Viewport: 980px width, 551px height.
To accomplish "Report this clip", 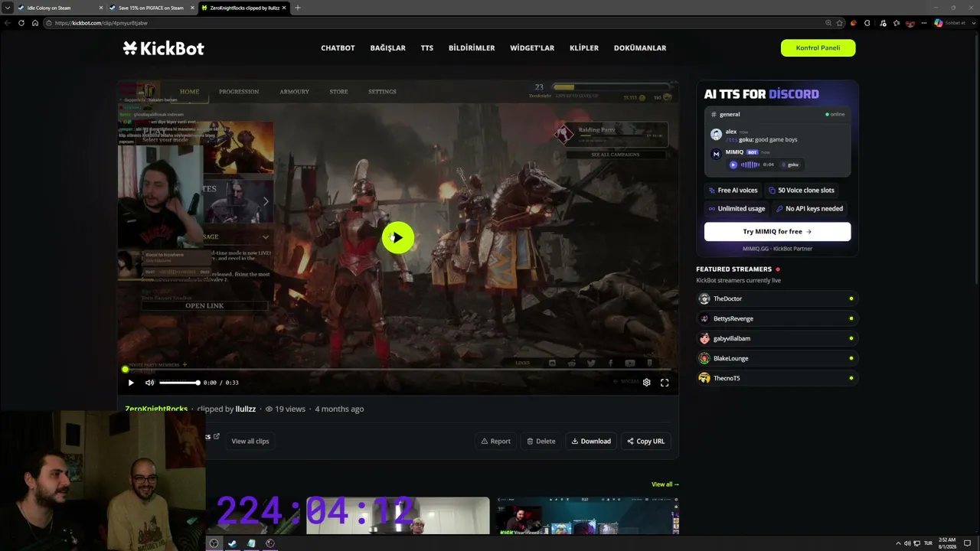I will 495,441.
